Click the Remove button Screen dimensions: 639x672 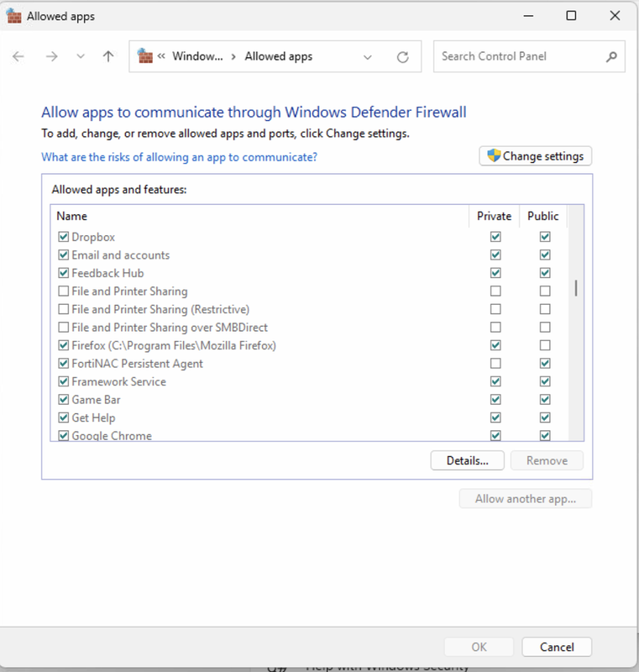547,460
